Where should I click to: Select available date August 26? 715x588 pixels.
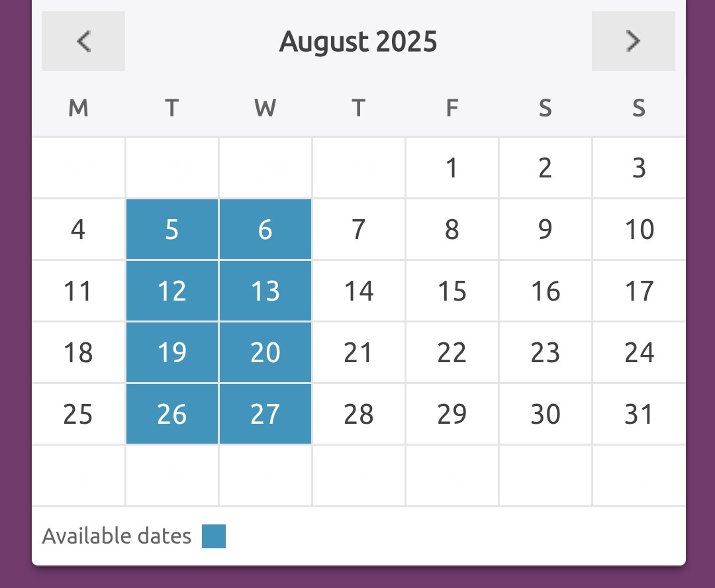tap(172, 414)
